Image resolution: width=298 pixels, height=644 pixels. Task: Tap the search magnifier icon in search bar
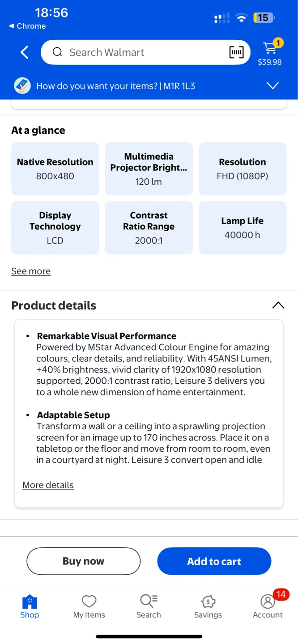click(57, 52)
